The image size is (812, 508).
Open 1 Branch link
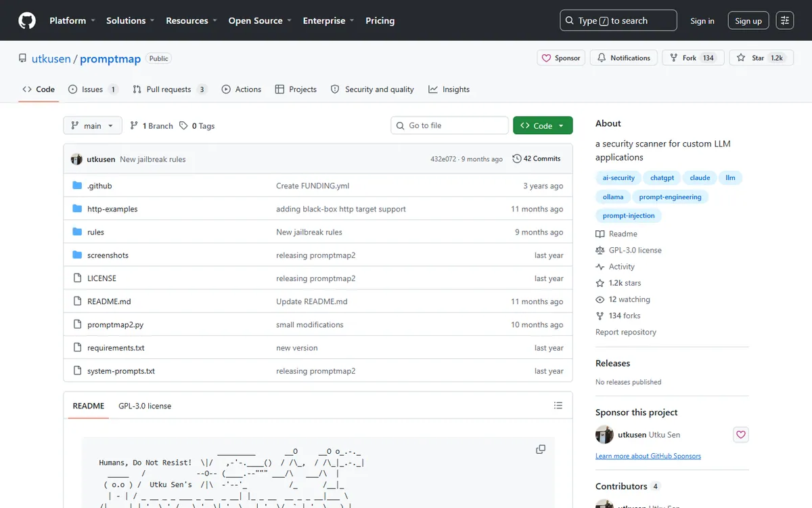(152, 126)
